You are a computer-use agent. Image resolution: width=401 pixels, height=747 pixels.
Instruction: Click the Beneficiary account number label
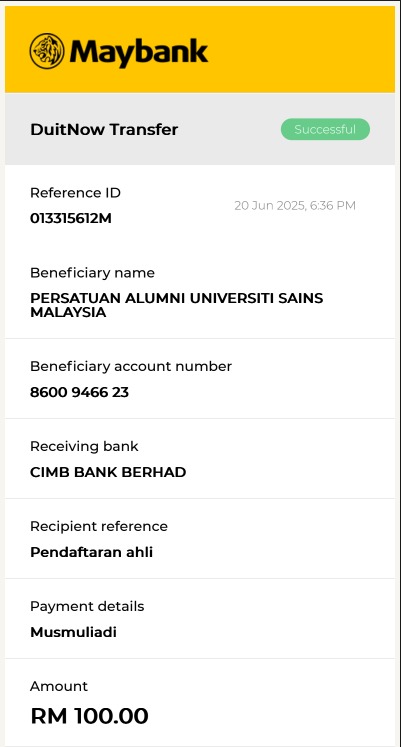(131, 366)
